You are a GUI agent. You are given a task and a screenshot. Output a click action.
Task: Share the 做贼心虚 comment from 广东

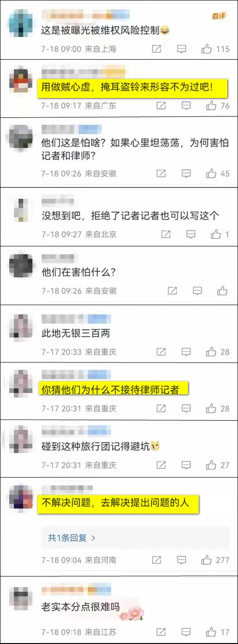click(x=161, y=106)
